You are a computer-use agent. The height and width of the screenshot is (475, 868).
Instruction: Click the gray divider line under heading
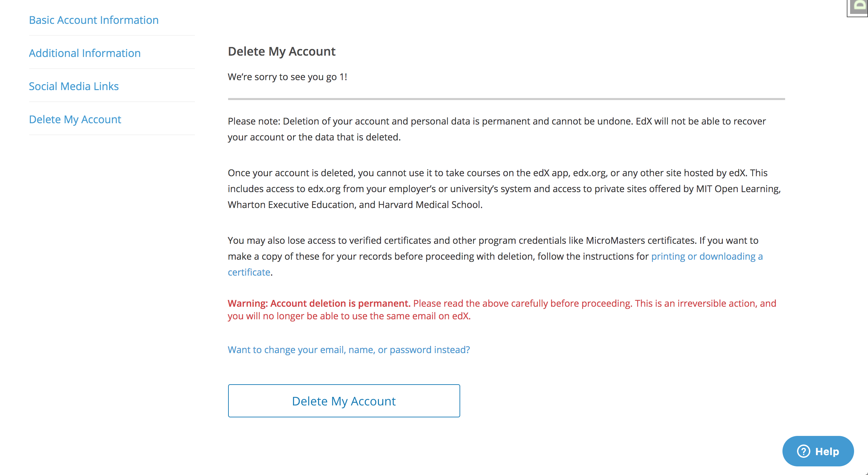(x=506, y=99)
